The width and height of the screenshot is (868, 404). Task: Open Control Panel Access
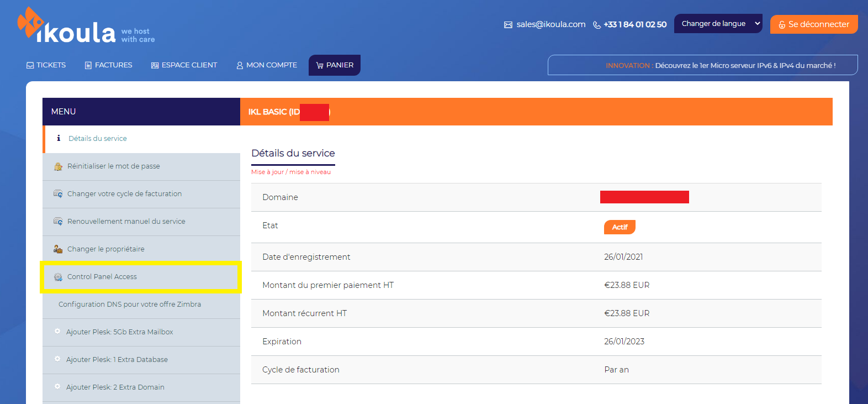(x=141, y=277)
